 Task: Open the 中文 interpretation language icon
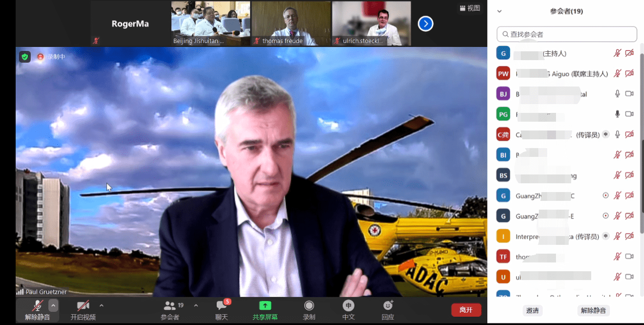[348, 306]
